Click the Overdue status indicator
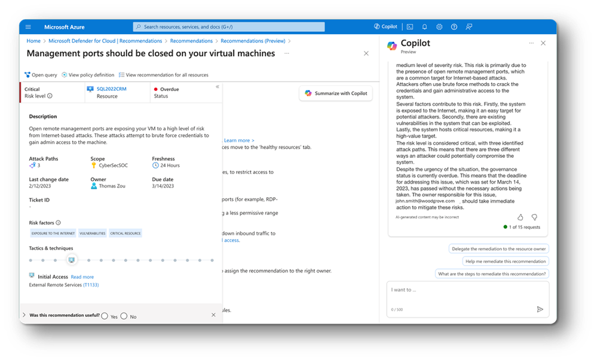Screen dimensions: 597x364 click(166, 89)
